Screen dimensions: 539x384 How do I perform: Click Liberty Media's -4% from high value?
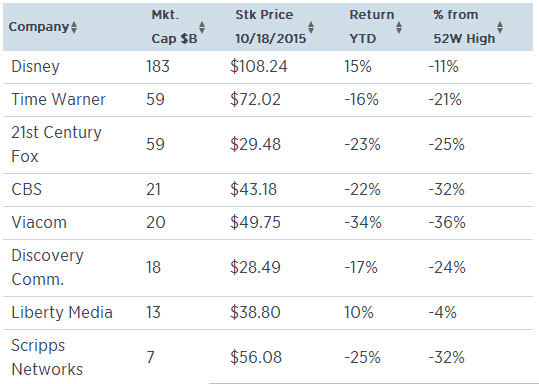[x=442, y=312]
